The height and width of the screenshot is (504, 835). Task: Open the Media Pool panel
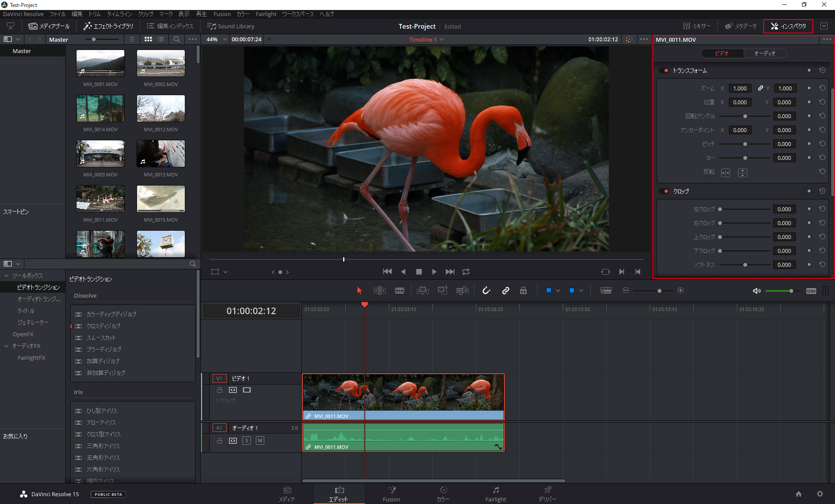49,26
